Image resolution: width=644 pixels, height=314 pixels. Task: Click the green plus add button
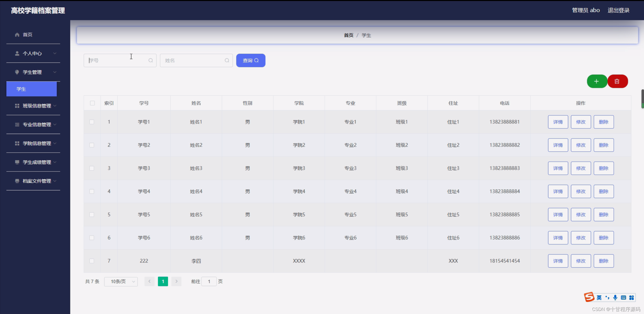[x=597, y=81]
